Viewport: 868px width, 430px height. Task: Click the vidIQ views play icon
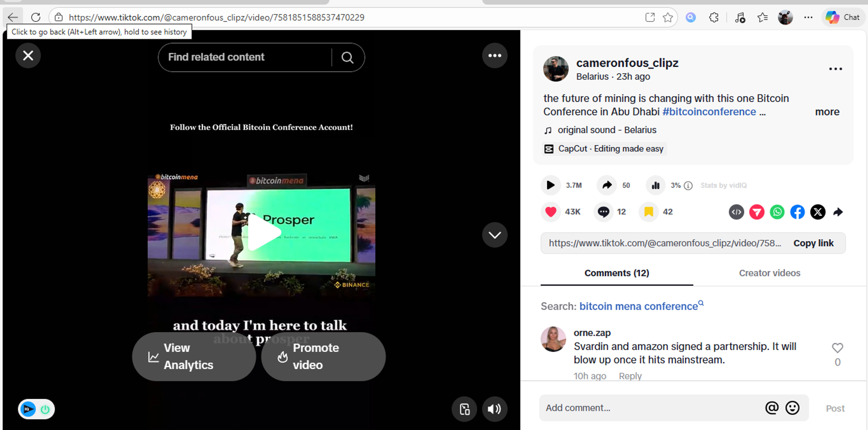coord(551,185)
